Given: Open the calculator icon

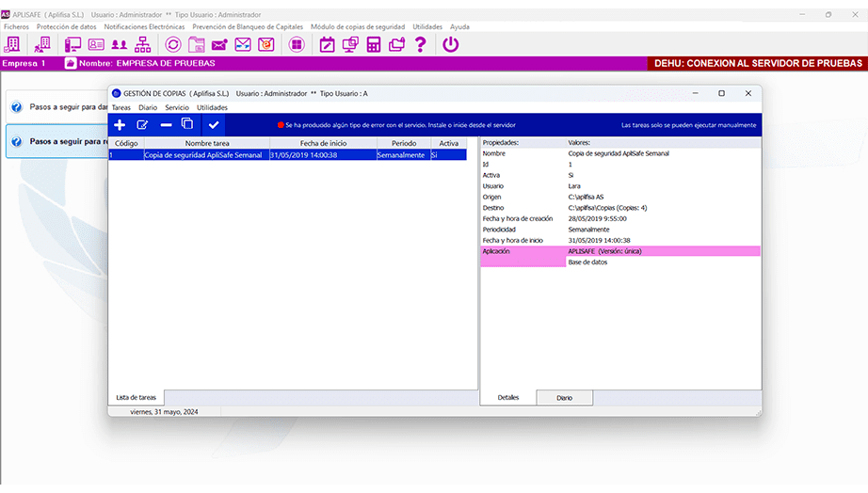Looking at the screenshot, I should 374,44.
